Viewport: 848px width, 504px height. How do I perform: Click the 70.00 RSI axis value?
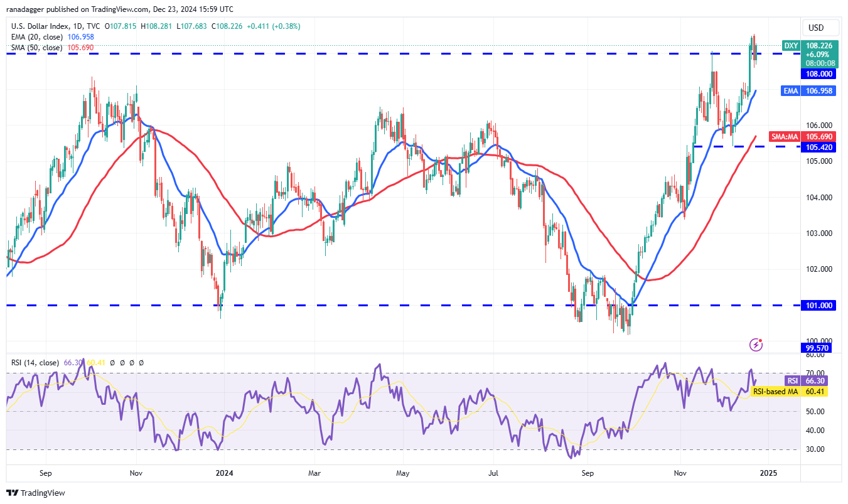pos(815,373)
